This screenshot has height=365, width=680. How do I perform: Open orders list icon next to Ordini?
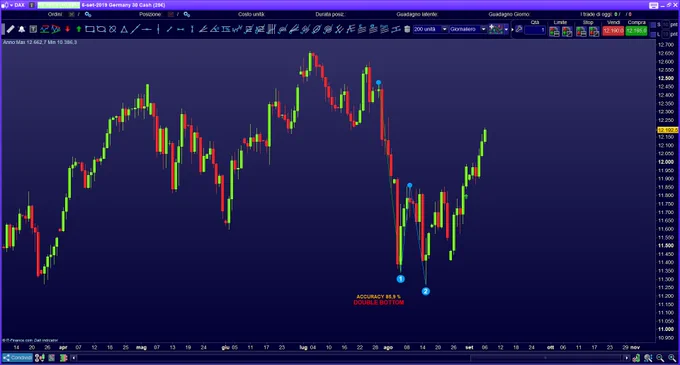88,14
